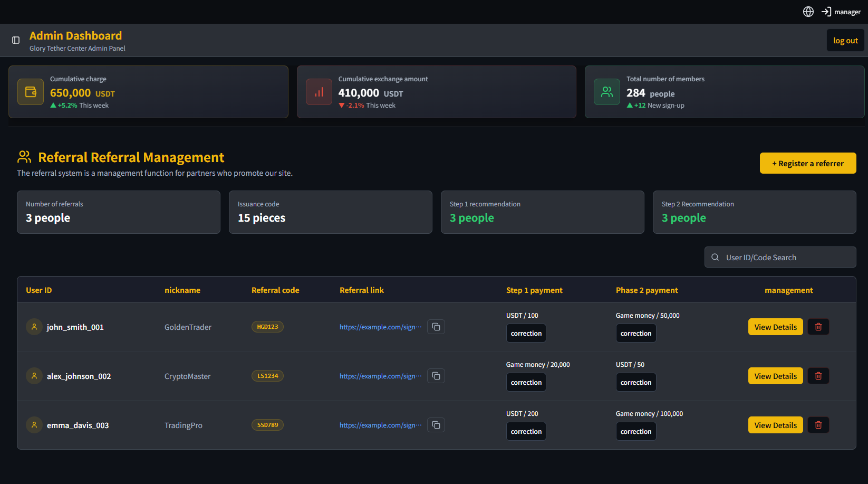This screenshot has width=868, height=484.
Task: Edit Step 1 payment correction for john_smith_001
Action: pos(526,333)
